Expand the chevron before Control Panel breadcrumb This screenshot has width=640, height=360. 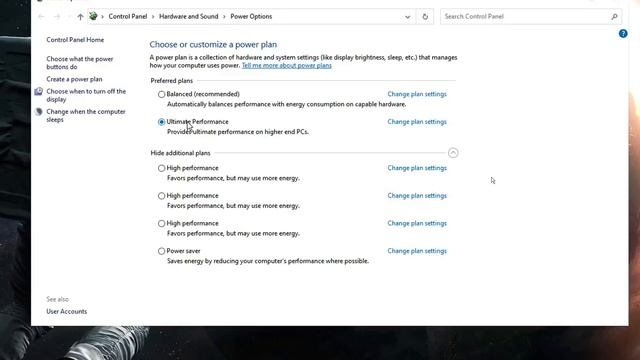pos(103,17)
